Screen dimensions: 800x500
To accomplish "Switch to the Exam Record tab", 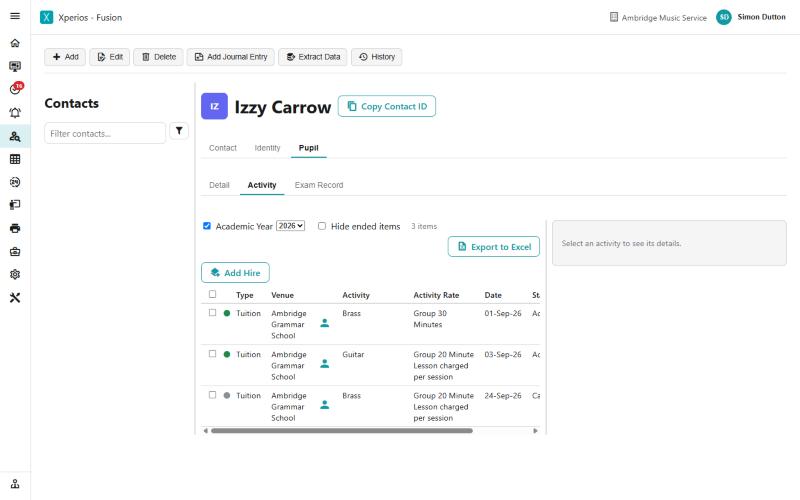I will tap(319, 185).
